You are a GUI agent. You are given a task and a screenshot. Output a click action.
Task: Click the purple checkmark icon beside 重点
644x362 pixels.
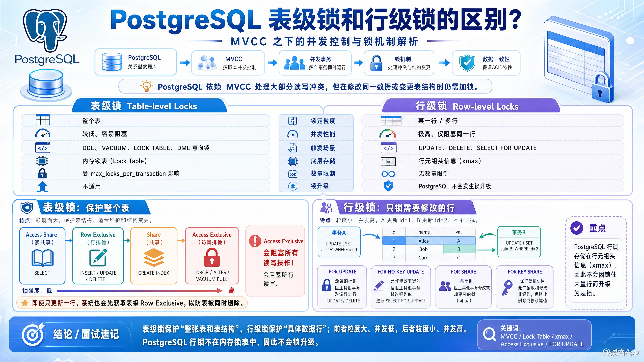click(x=577, y=228)
